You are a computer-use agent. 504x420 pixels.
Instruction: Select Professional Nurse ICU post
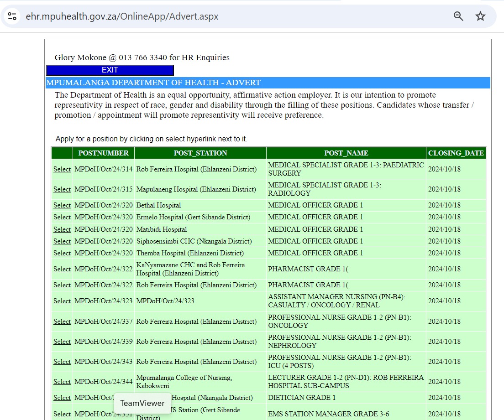pos(62,362)
